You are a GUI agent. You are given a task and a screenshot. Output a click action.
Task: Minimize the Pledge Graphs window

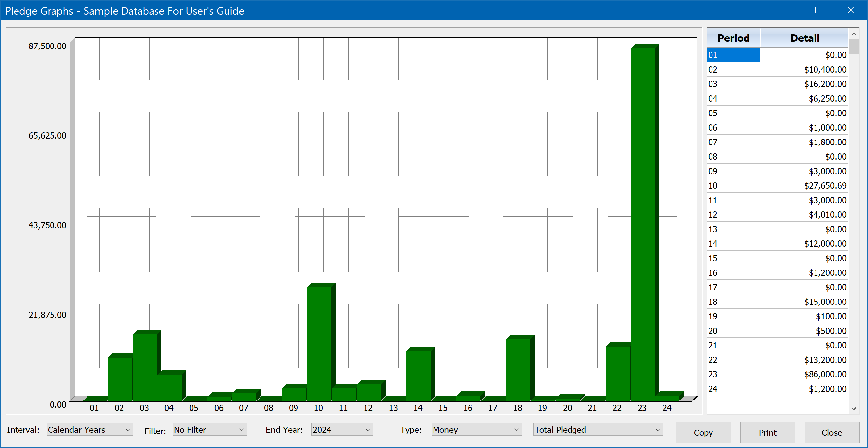point(786,10)
